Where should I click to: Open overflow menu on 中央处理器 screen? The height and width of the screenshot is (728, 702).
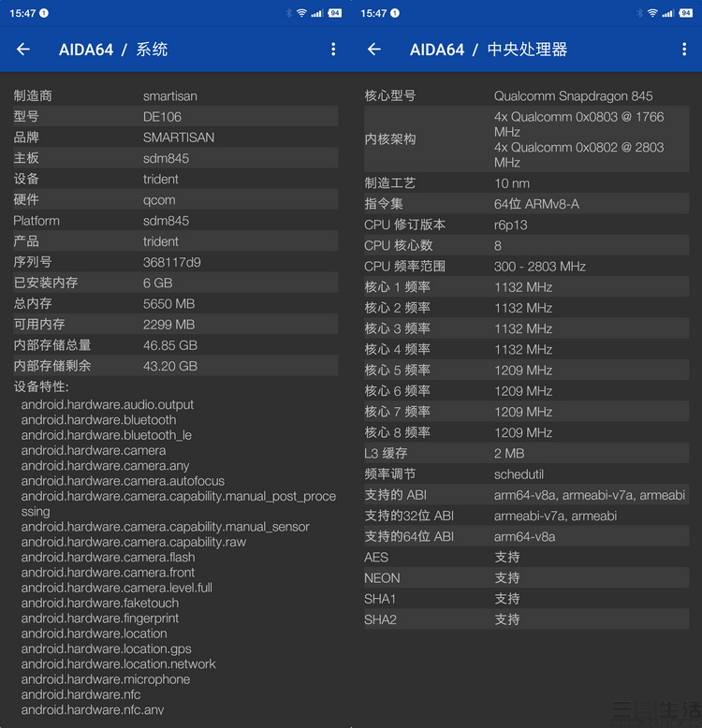click(x=684, y=50)
